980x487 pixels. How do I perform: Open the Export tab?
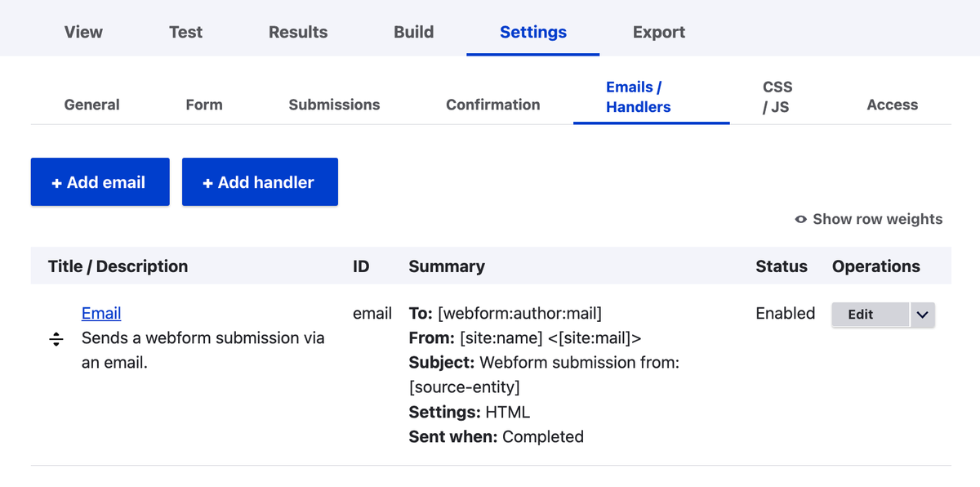(x=659, y=32)
